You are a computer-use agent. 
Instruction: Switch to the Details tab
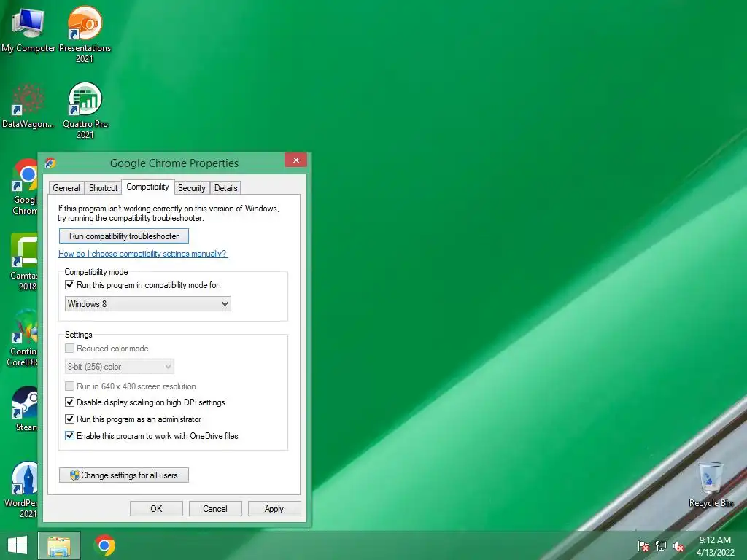226,187
